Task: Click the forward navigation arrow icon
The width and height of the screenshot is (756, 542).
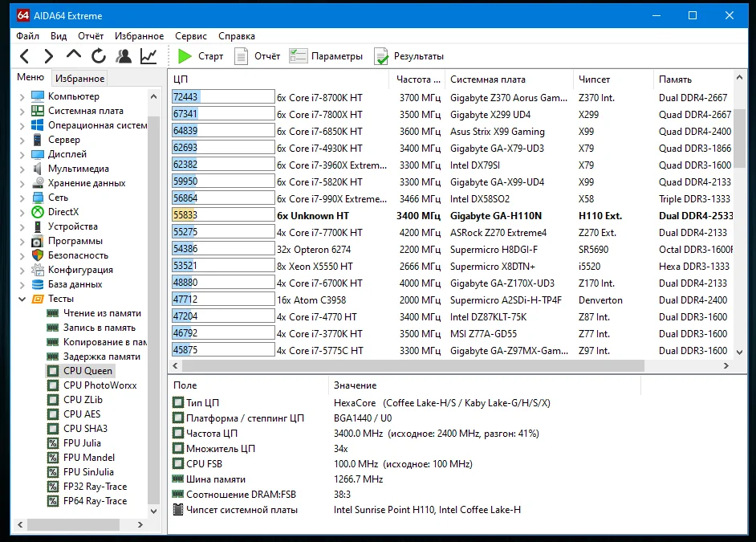Action: (49, 56)
